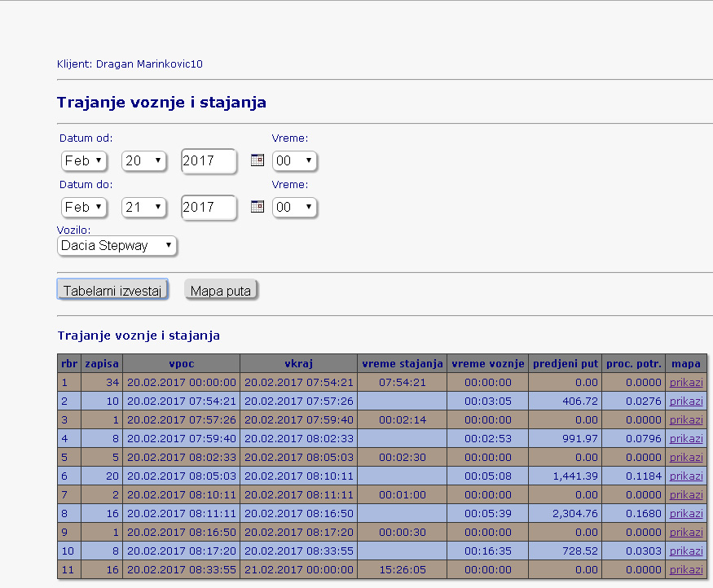Open prikazi link for row 3
This screenshot has height=588, width=713.
[686, 420]
